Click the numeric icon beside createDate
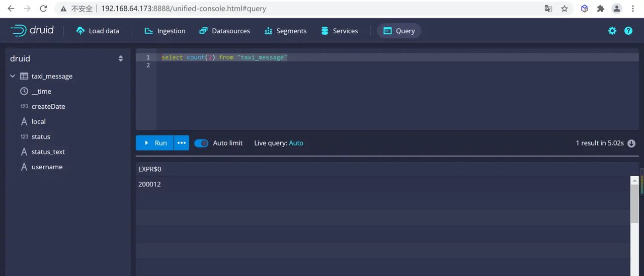Screen dimensions: 644x276 click(x=24, y=106)
